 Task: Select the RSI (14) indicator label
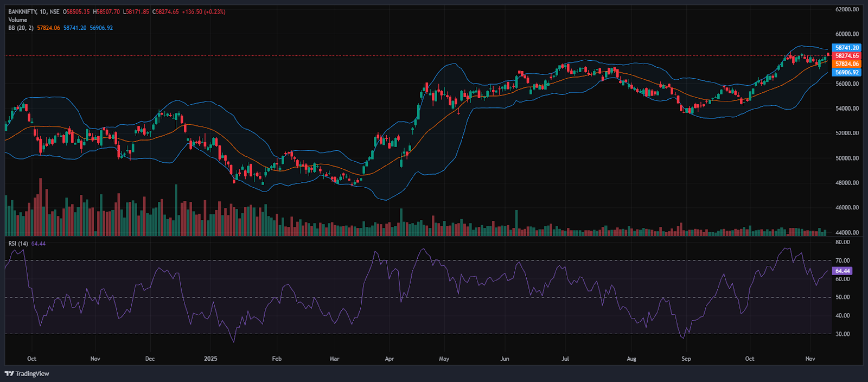[18, 244]
